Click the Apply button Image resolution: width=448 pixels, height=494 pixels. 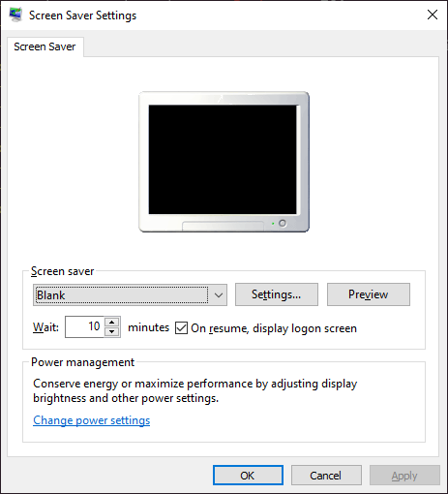pyautogui.click(x=404, y=476)
